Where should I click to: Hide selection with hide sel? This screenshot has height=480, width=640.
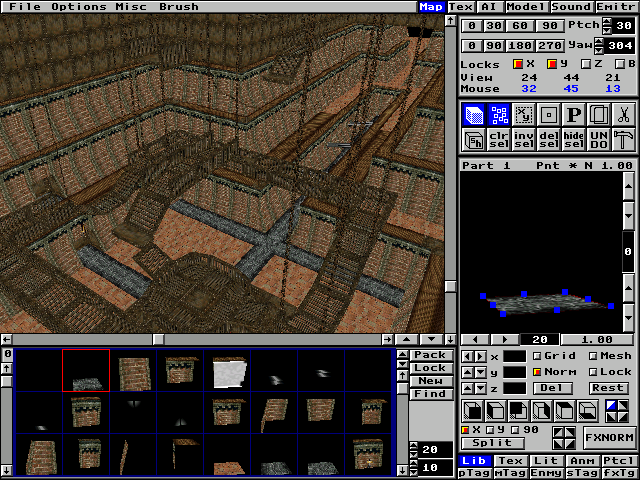(x=573, y=140)
